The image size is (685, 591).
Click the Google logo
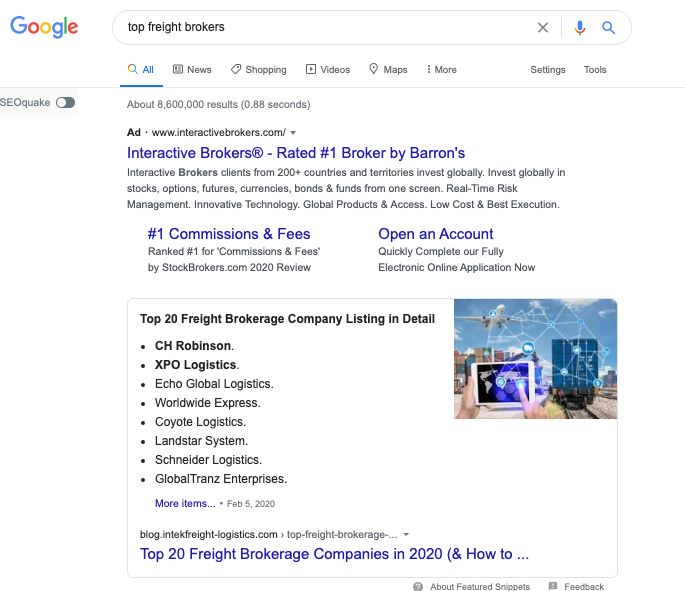[x=44, y=27]
